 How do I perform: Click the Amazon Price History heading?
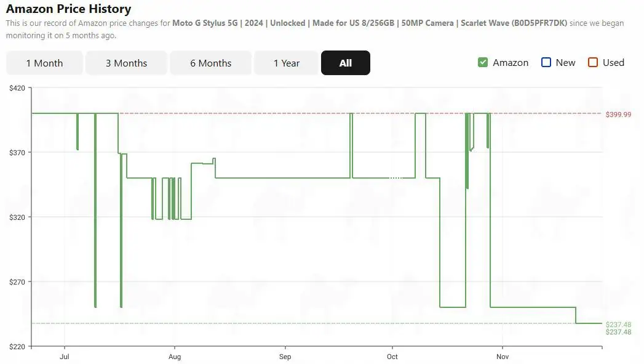pyautogui.click(x=68, y=9)
